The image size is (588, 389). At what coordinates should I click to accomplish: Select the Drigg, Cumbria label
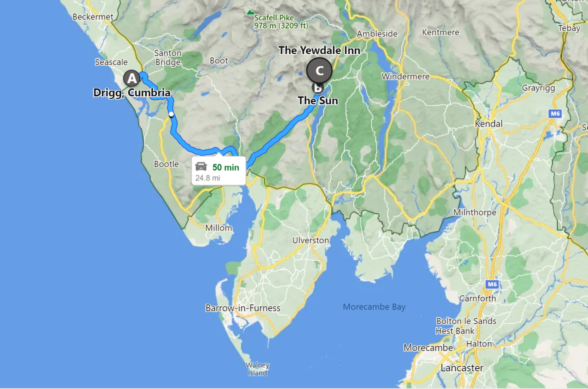[132, 93]
